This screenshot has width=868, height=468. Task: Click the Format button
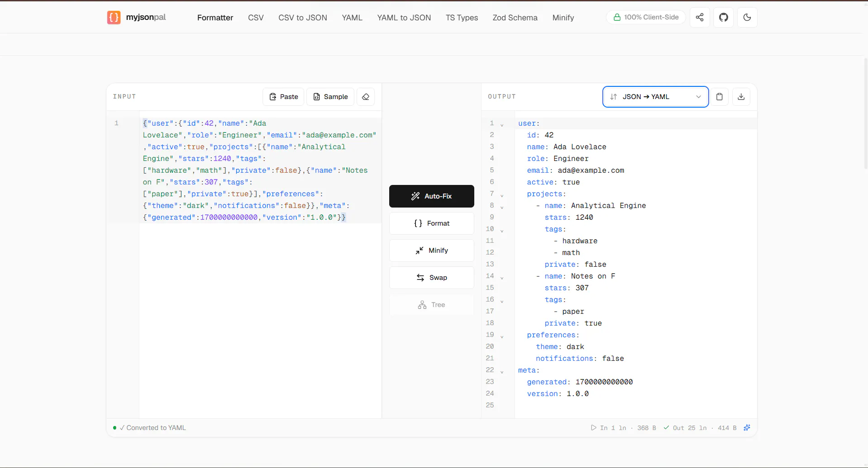tap(432, 223)
